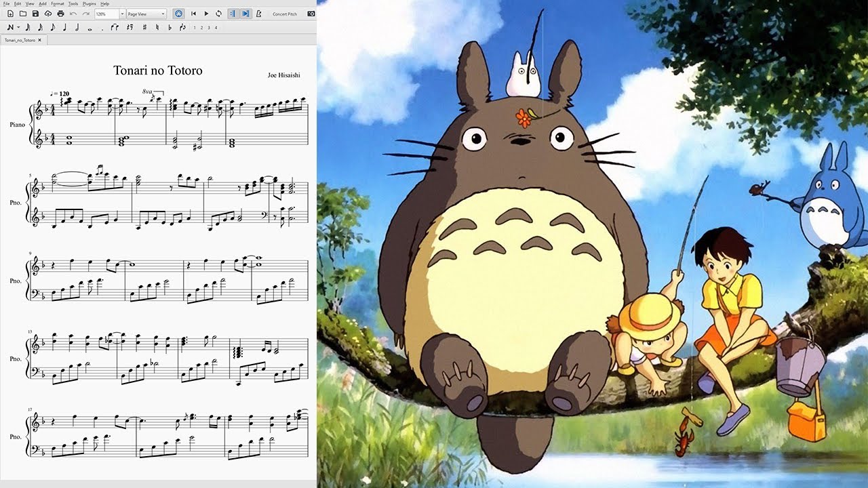Open the View menu
Viewport: 868px width, 488px height.
(30, 4)
